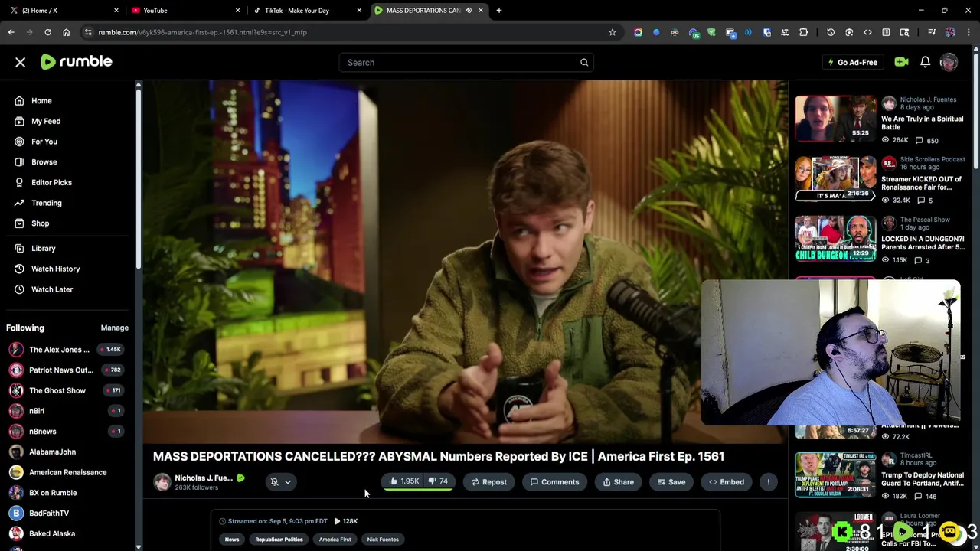Viewport: 980px width, 551px height.
Task: Click the Republican Politics tag
Action: tap(279, 540)
